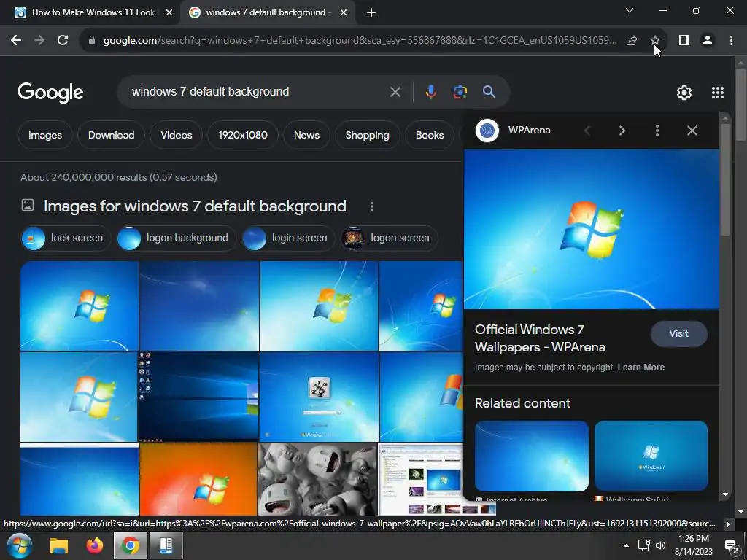Open the taskbar volume speaker icon

tap(660, 545)
